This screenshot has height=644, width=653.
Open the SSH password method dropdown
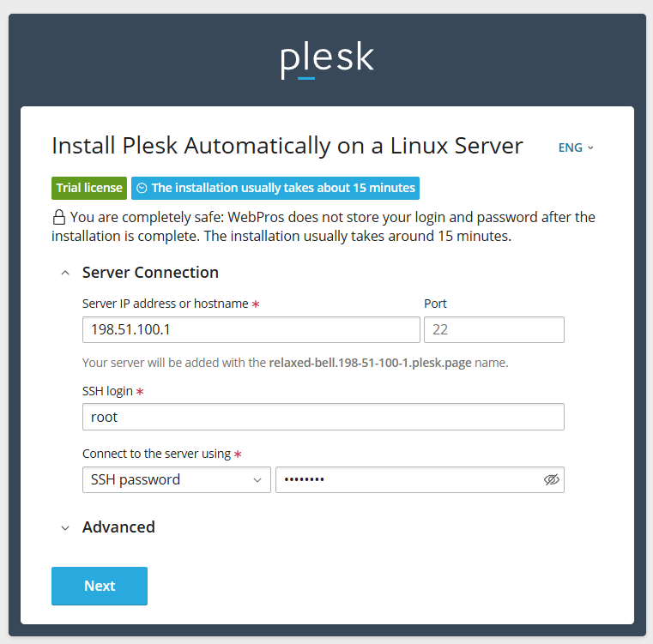pos(176,480)
